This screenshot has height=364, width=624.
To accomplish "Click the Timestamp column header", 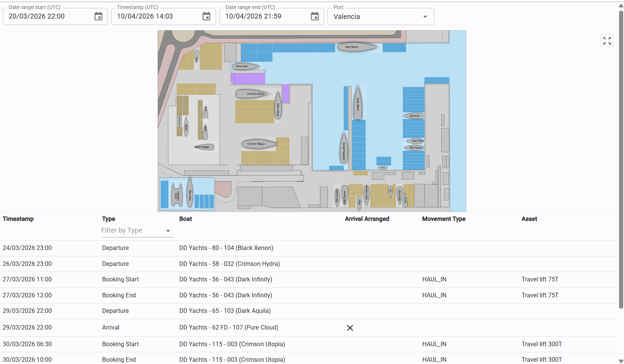I will point(18,219).
